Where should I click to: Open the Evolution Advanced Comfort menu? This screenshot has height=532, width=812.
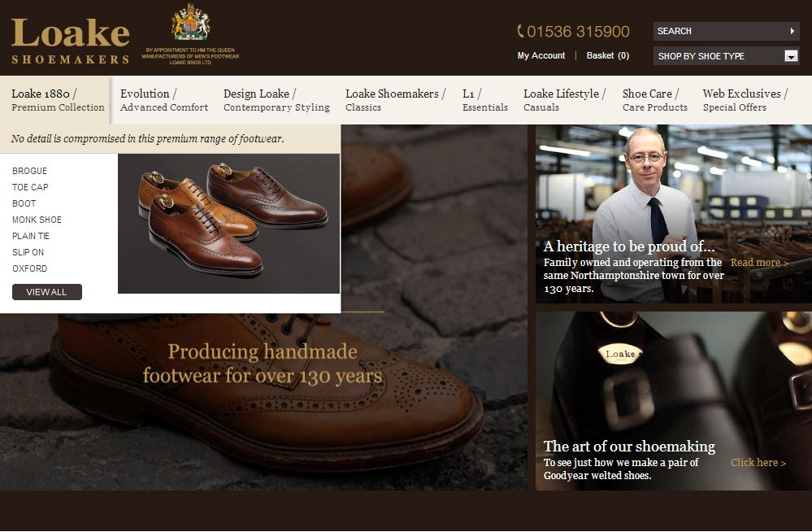point(163,100)
